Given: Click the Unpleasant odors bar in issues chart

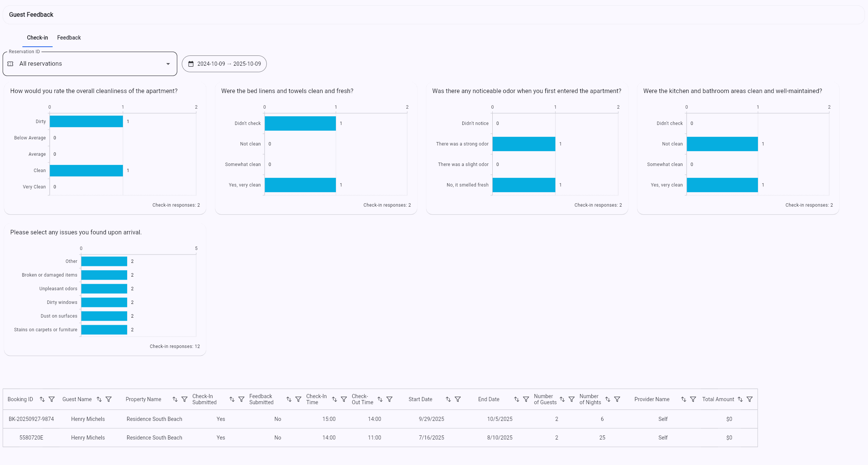Looking at the screenshot, I should click(x=104, y=289).
